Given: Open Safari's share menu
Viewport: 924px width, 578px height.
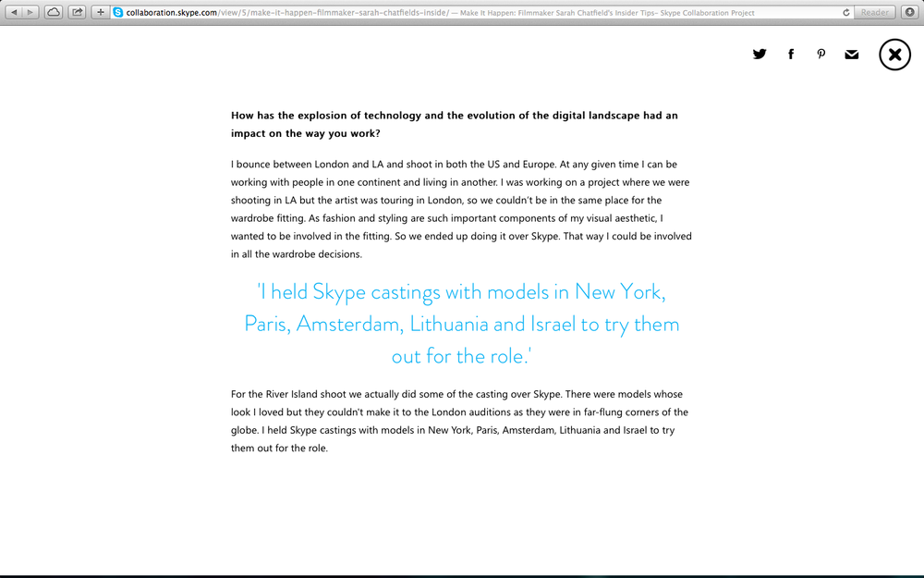Looking at the screenshot, I should pyautogui.click(x=77, y=12).
